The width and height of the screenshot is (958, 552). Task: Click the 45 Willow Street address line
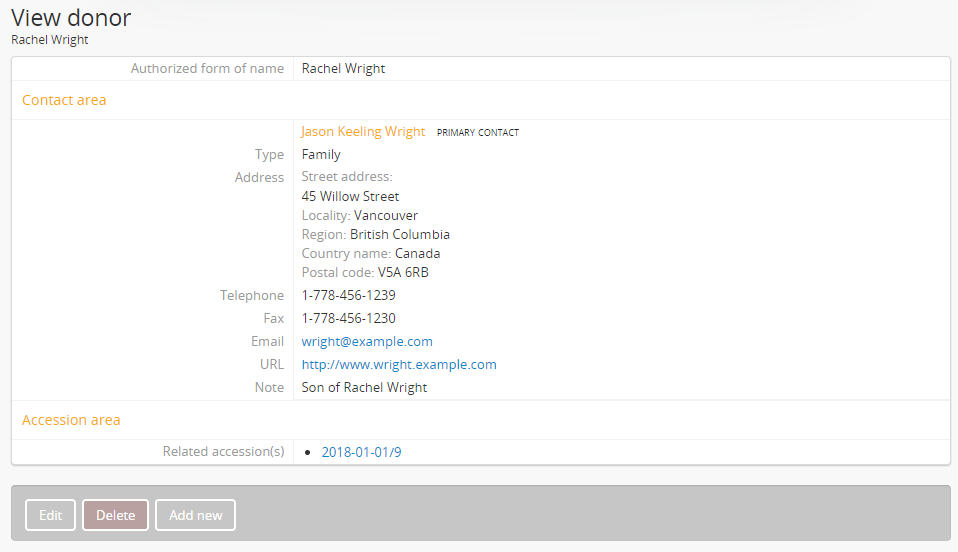pyautogui.click(x=350, y=197)
